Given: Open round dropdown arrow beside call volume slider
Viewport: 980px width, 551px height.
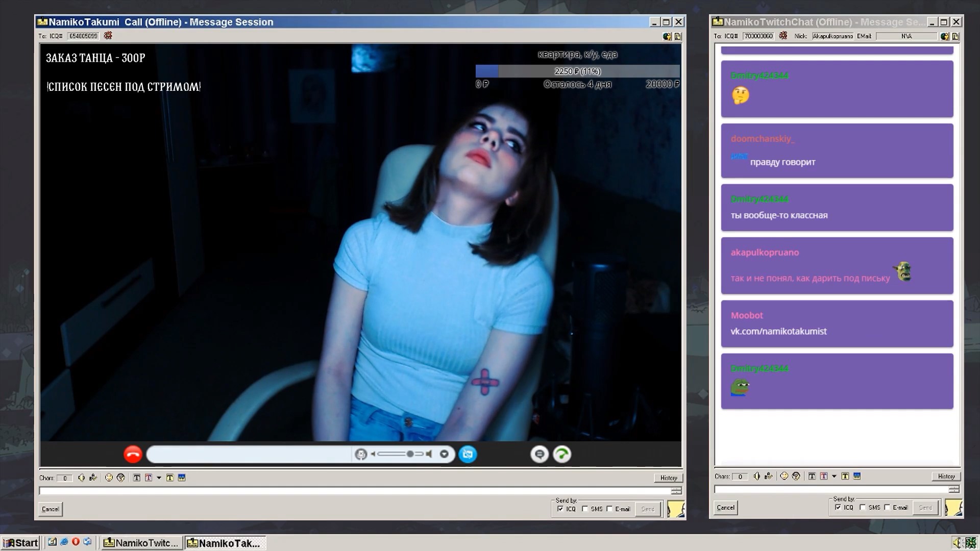Looking at the screenshot, I should coord(444,454).
